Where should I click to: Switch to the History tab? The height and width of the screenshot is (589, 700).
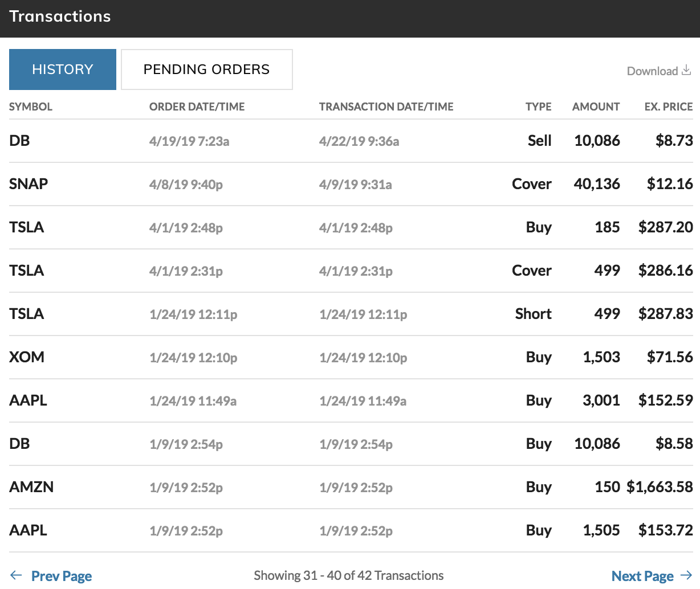(x=63, y=69)
